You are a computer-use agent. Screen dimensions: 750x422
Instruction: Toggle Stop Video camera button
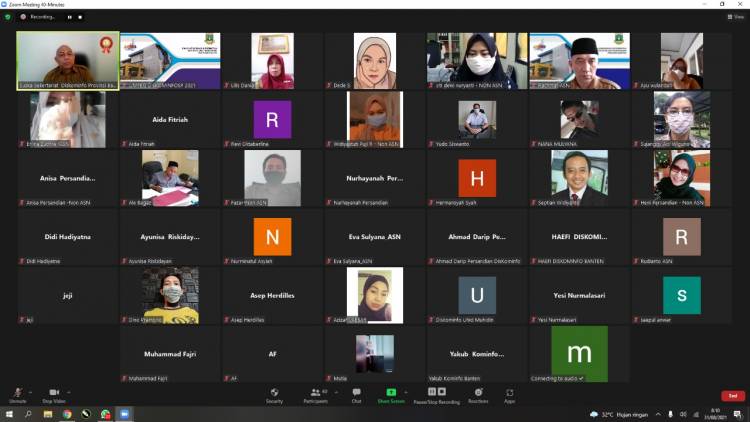(54, 393)
